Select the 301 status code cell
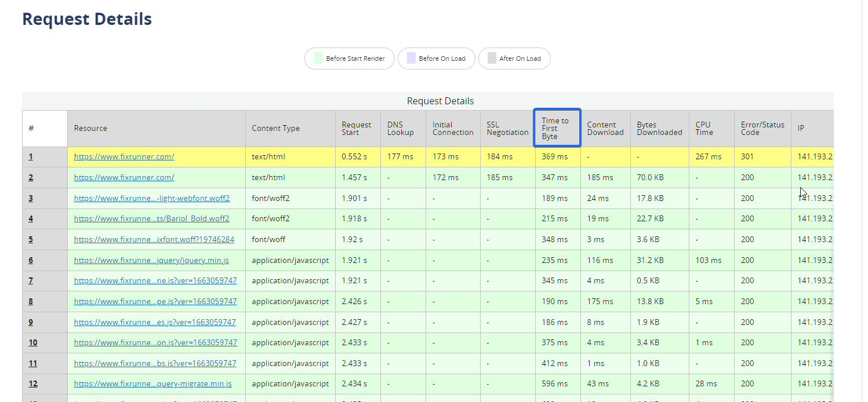This screenshot has height=402, width=868. [763, 156]
